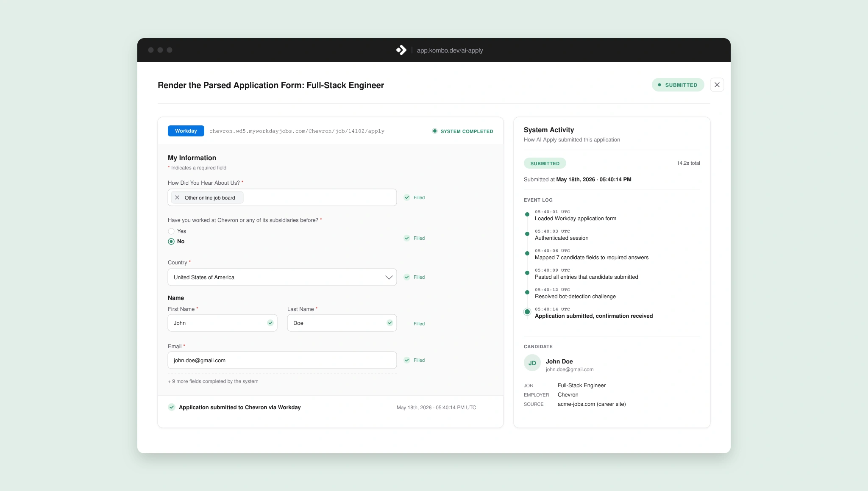This screenshot has height=491, width=868.
Task: Click the Filled checkmark beside Country
Action: pos(407,277)
